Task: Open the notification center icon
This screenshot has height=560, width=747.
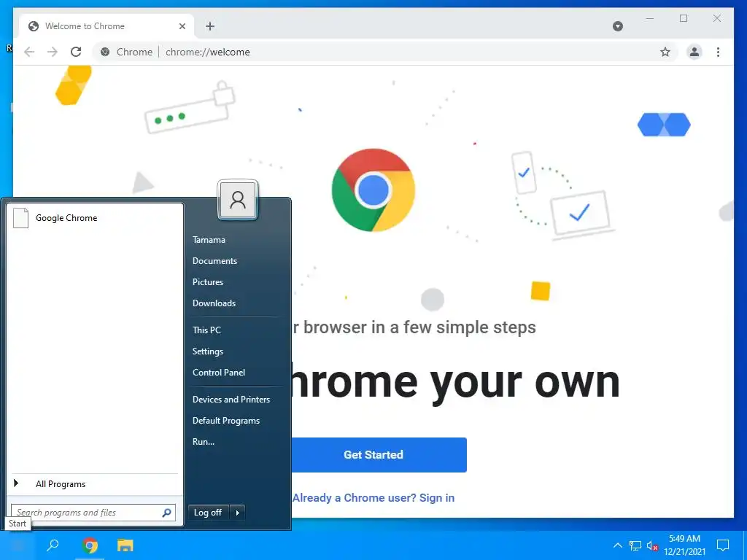Action: [x=723, y=545]
